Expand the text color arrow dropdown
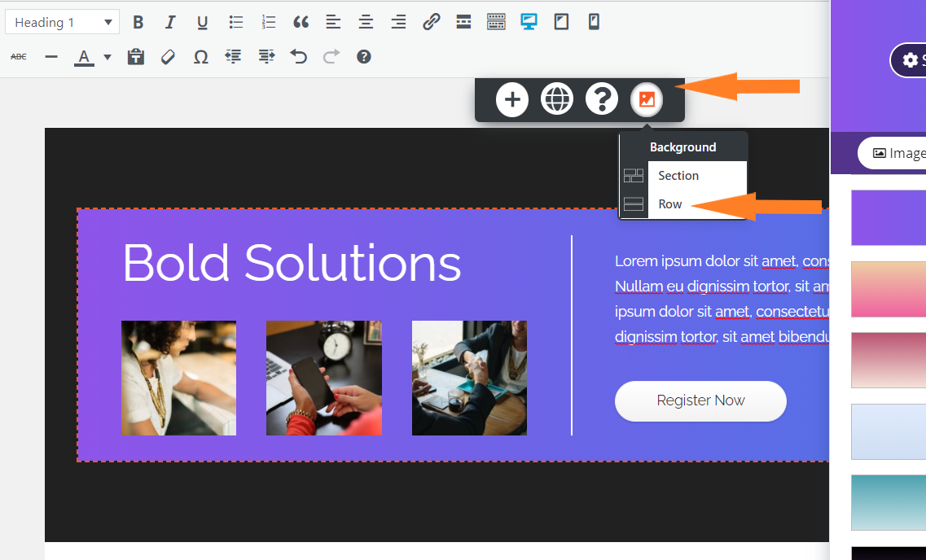This screenshot has height=560, width=926. coord(108,58)
